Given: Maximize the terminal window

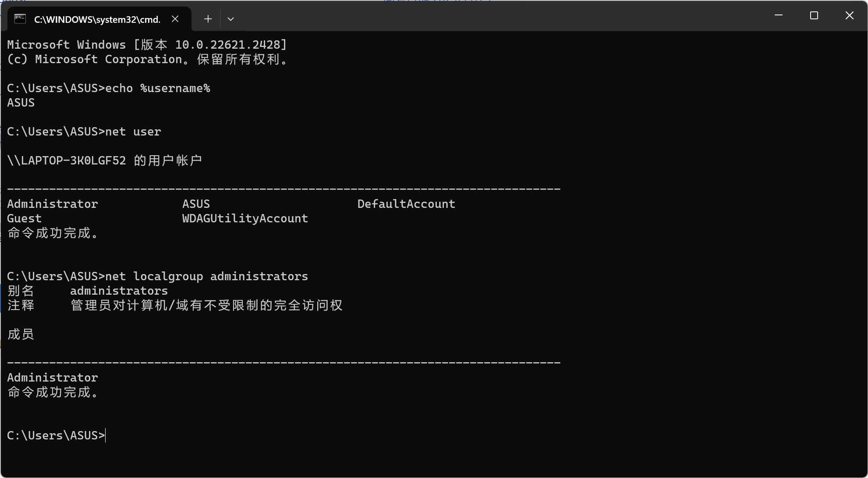Looking at the screenshot, I should pyautogui.click(x=814, y=15).
